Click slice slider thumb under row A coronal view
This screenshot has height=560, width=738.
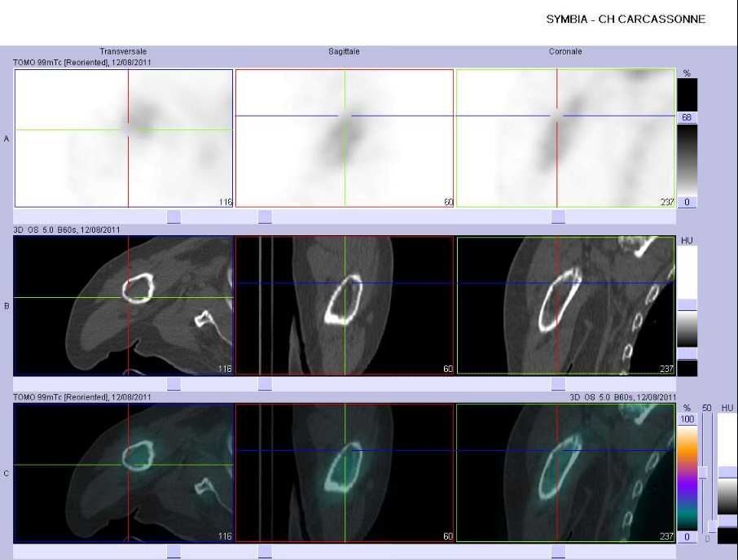pyautogui.click(x=558, y=217)
